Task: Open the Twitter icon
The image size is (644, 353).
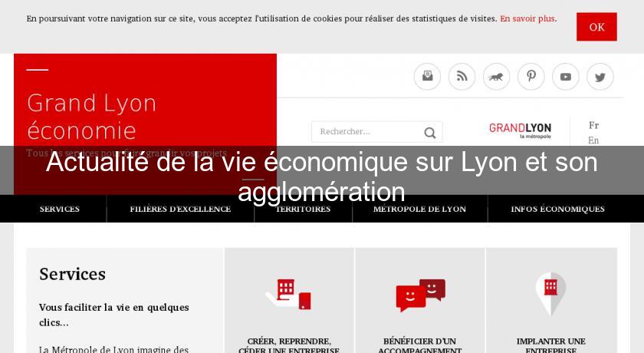Action: coord(600,77)
